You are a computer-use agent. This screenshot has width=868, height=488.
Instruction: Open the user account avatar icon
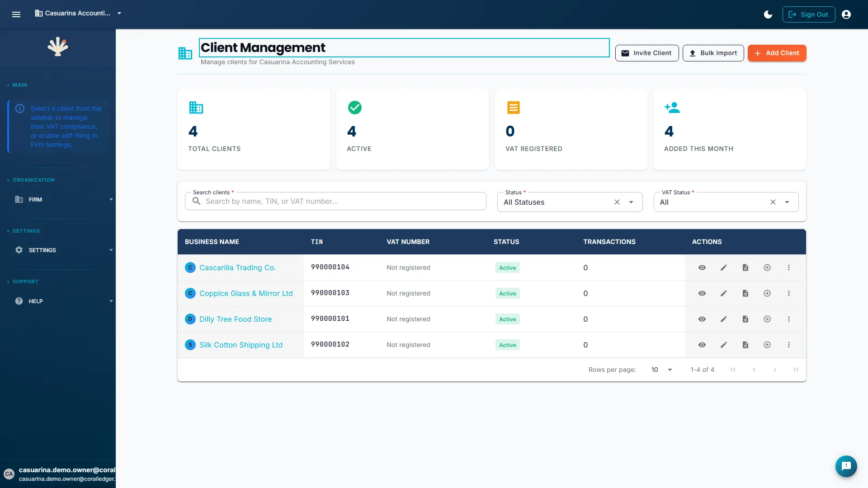(x=846, y=14)
